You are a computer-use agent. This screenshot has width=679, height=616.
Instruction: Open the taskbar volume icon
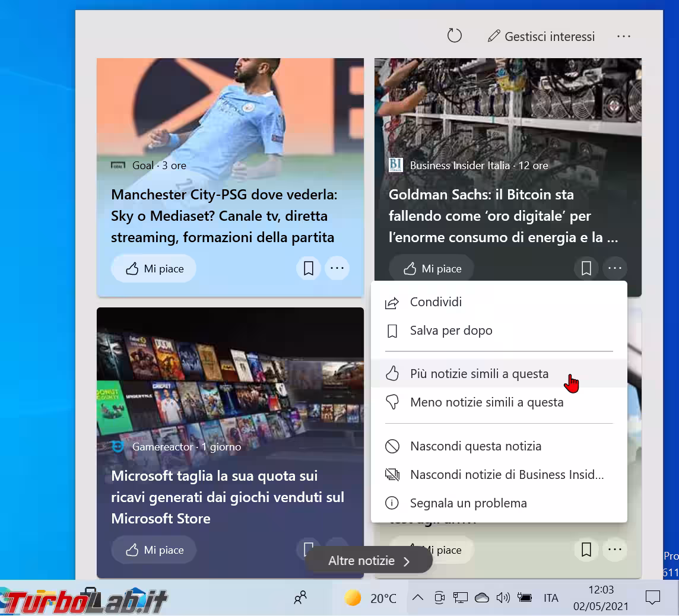click(503, 598)
